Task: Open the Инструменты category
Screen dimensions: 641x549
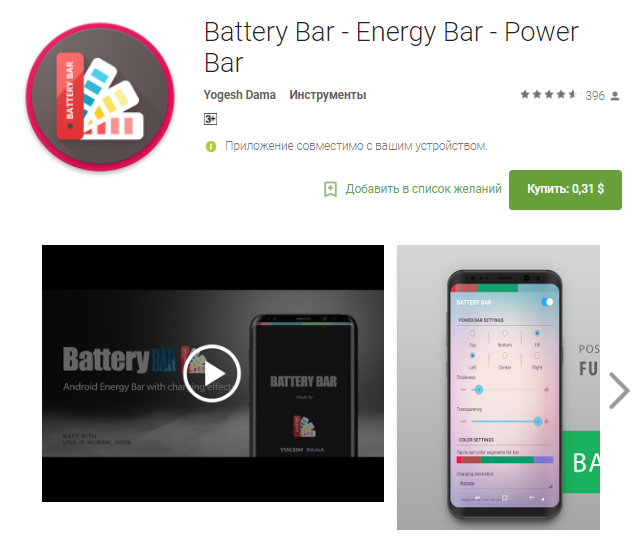Action: 328,95
